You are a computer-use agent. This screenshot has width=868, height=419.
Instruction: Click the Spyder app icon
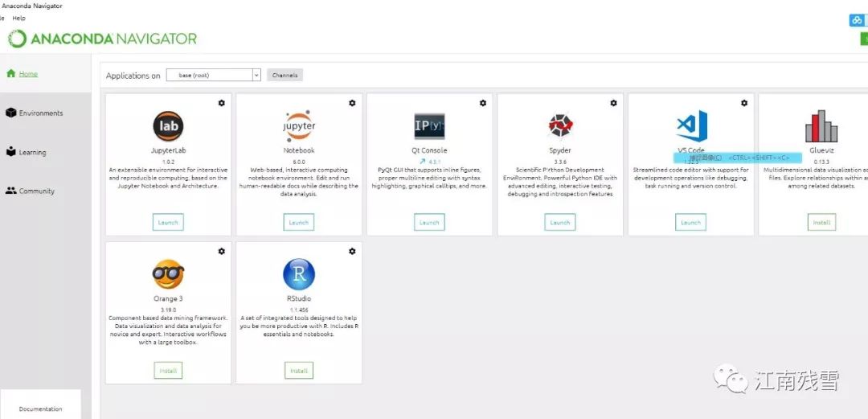560,126
